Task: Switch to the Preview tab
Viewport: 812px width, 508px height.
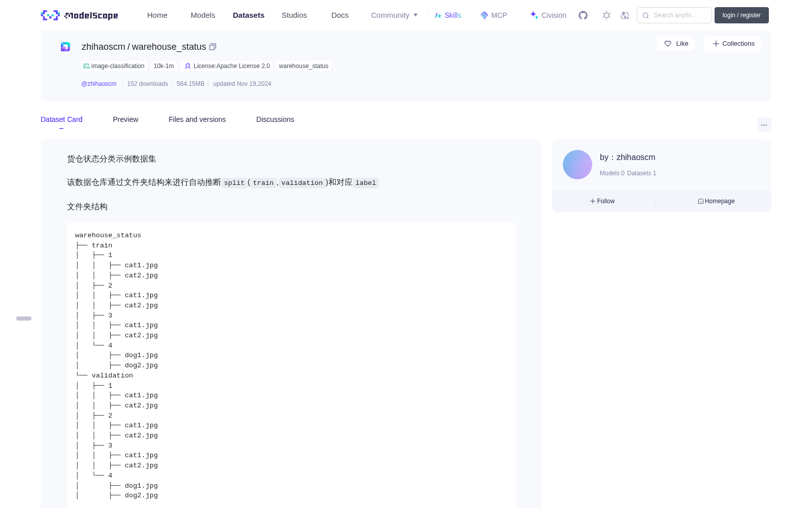Action: tap(125, 119)
